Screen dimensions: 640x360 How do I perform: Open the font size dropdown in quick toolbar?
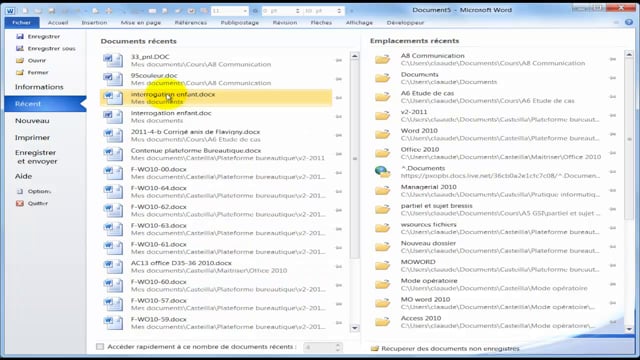[x=245, y=11]
